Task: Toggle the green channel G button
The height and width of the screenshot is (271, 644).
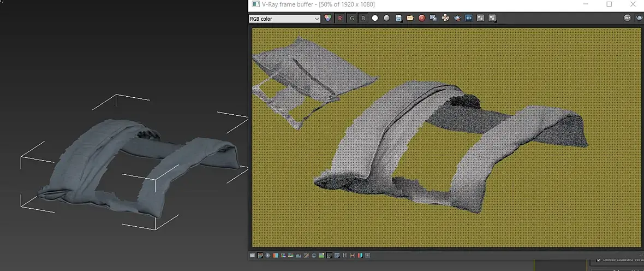Action: point(352,18)
